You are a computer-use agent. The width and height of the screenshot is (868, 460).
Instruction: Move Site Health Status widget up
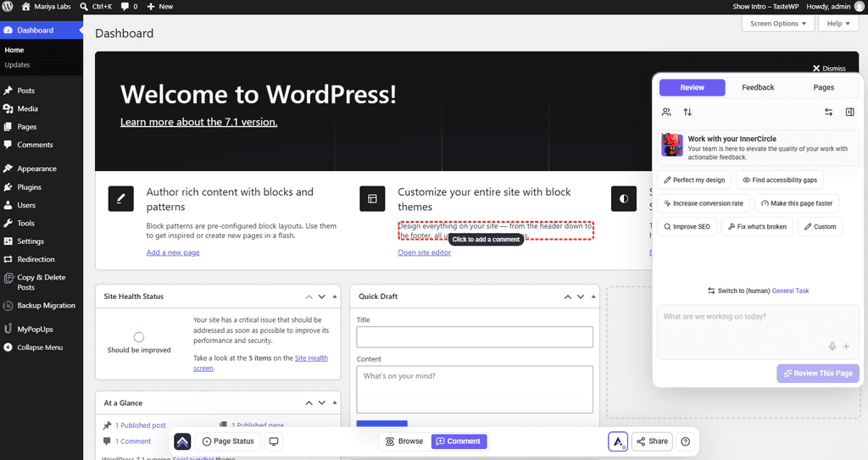309,297
